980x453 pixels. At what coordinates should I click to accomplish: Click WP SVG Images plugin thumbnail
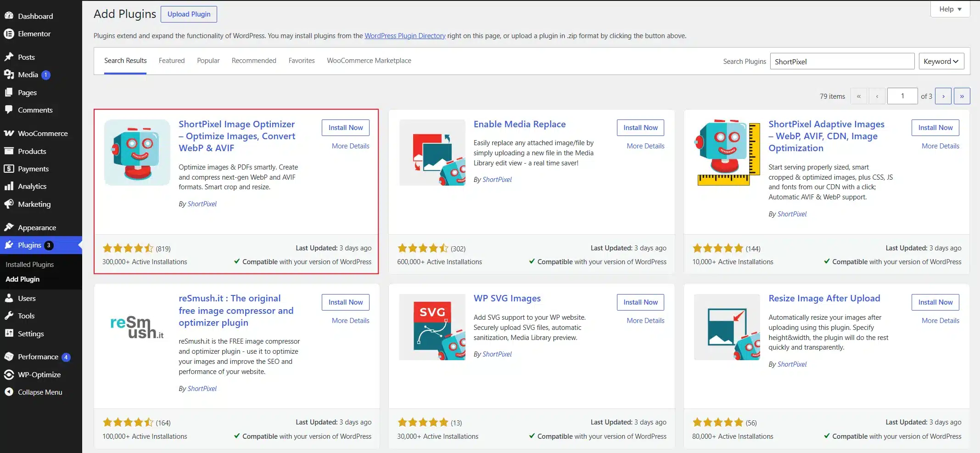(432, 327)
